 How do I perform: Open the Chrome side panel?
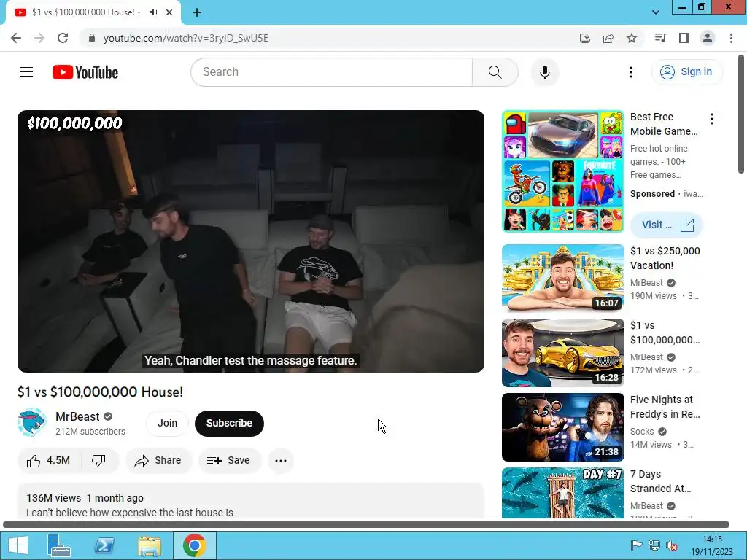pyautogui.click(x=684, y=38)
